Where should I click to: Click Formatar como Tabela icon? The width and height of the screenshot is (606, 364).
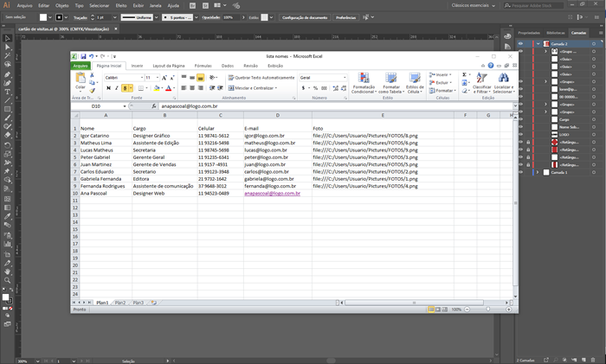(391, 78)
